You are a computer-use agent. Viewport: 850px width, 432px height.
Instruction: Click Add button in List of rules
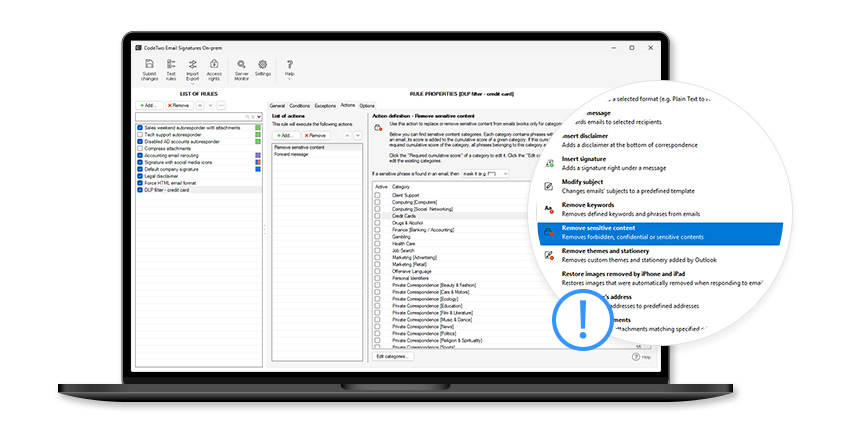tap(149, 105)
